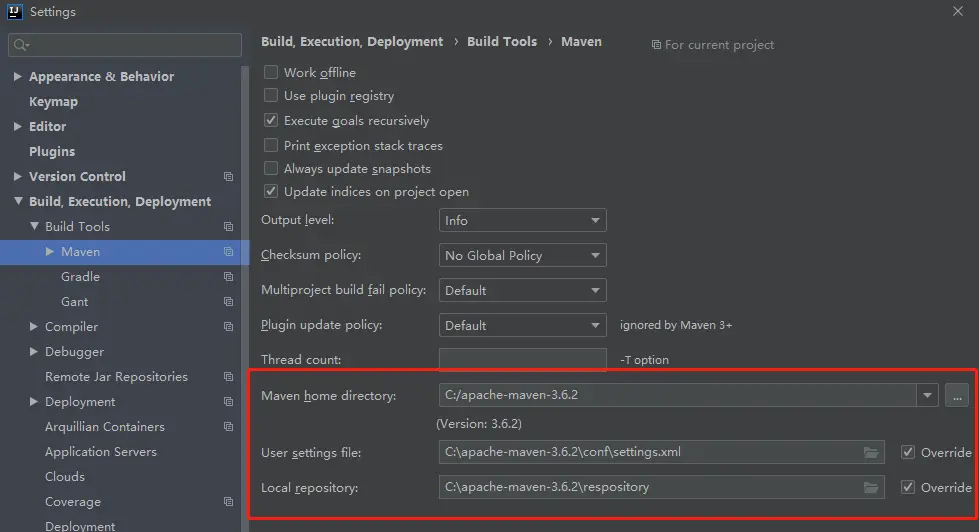Expand the Maven tree node arrow

pyautogui.click(x=50, y=252)
